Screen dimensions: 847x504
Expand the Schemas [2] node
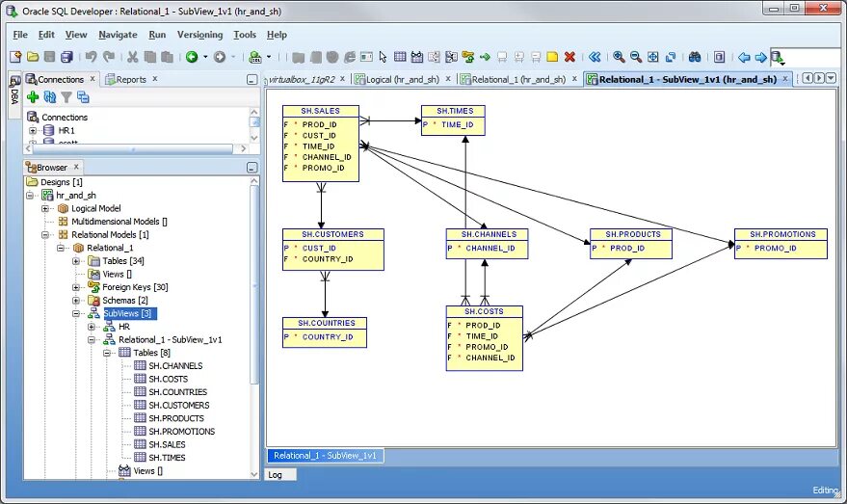tap(76, 301)
